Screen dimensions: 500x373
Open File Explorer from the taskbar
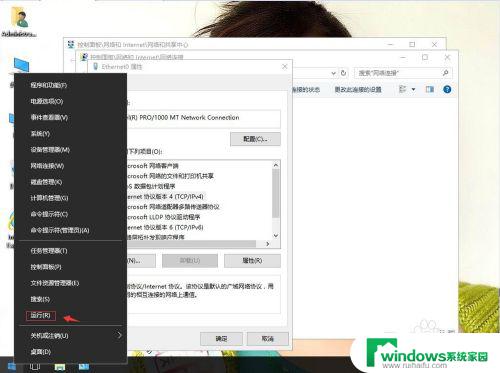(x=60, y=367)
